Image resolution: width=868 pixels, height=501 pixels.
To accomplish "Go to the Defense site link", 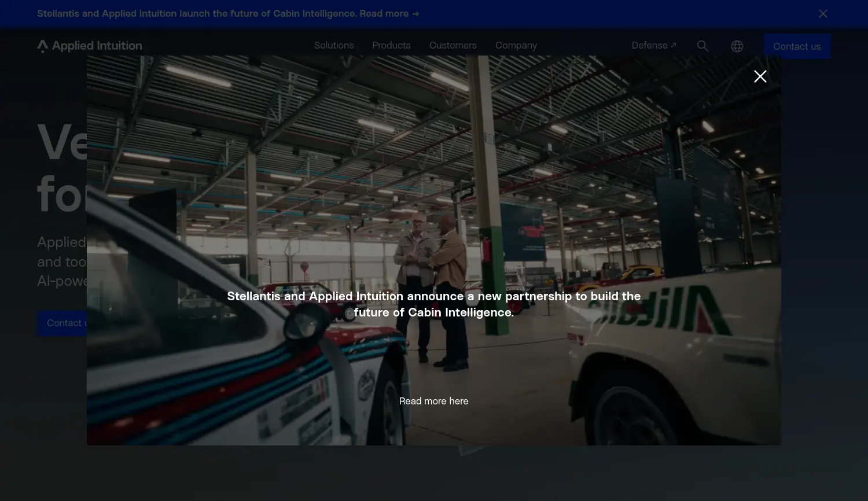I will click(x=649, y=45).
